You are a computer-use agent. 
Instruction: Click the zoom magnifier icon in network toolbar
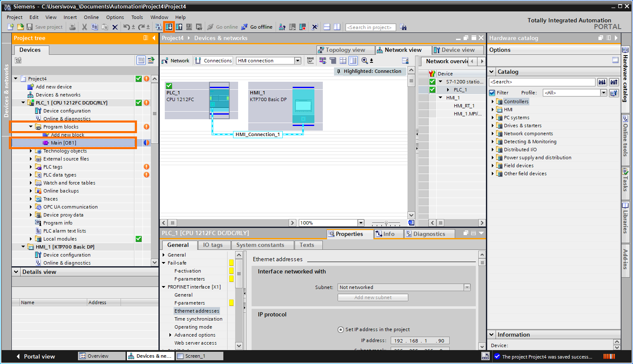coord(364,60)
